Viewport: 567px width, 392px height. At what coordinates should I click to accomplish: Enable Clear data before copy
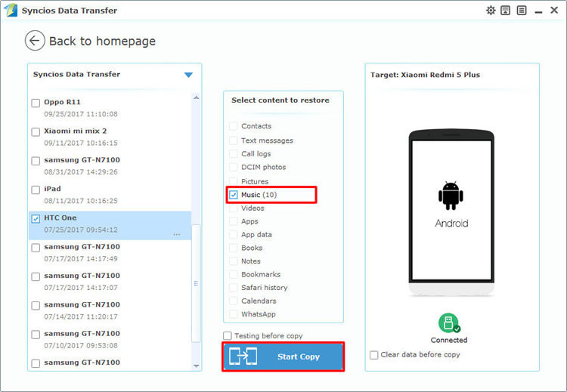(x=374, y=355)
